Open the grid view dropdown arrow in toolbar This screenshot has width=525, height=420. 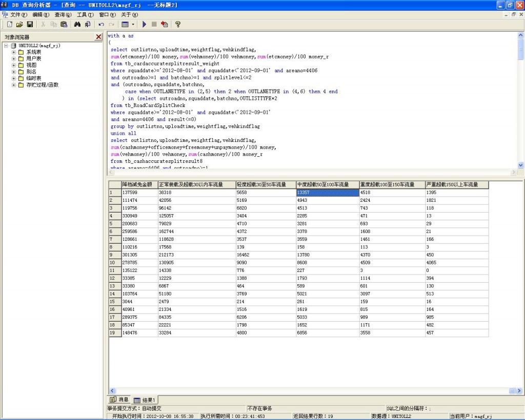click(x=133, y=24)
